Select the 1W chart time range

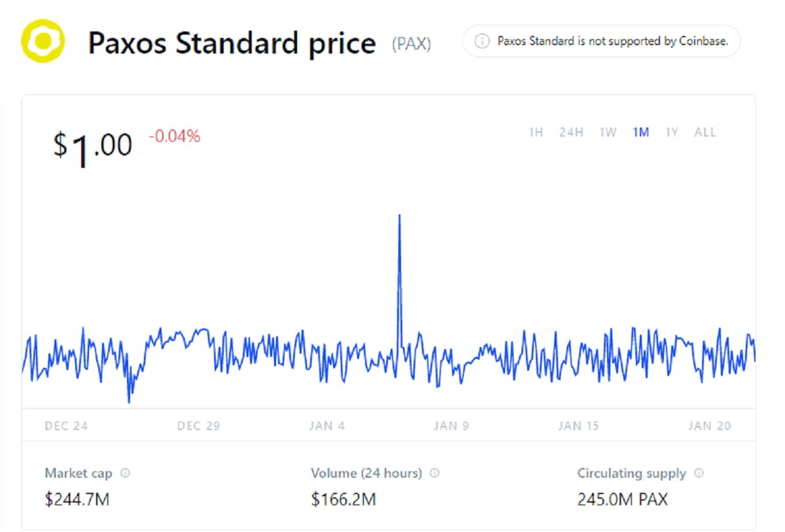(608, 133)
